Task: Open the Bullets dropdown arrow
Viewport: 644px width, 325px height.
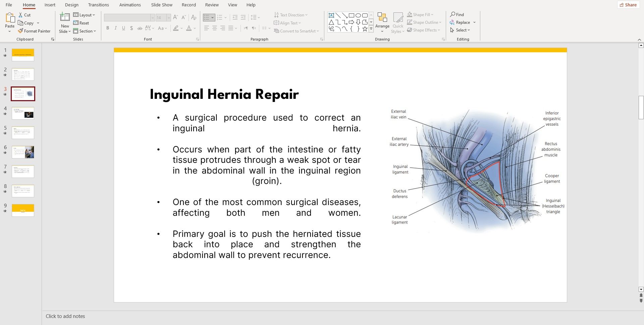Action: click(x=213, y=17)
